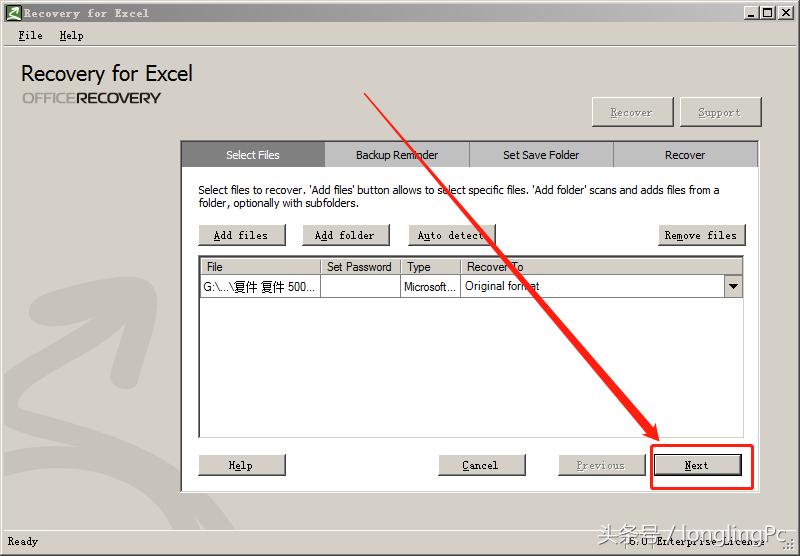Click the Microsoft... type cell
Image resolution: width=800 pixels, height=556 pixels.
pyautogui.click(x=431, y=287)
